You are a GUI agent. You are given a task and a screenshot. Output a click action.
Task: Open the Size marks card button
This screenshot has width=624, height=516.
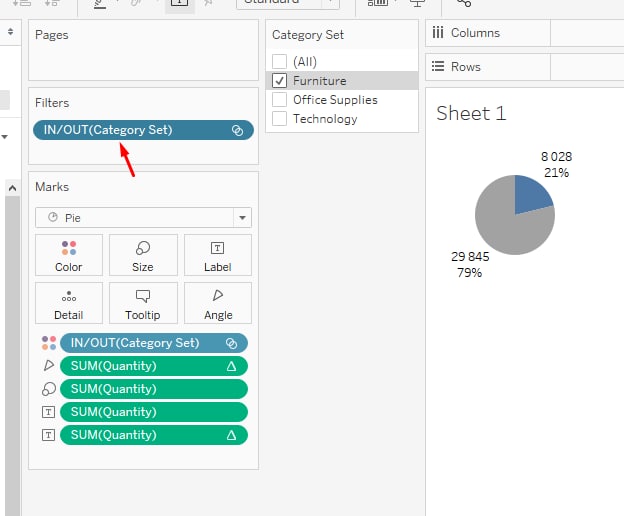point(143,255)
